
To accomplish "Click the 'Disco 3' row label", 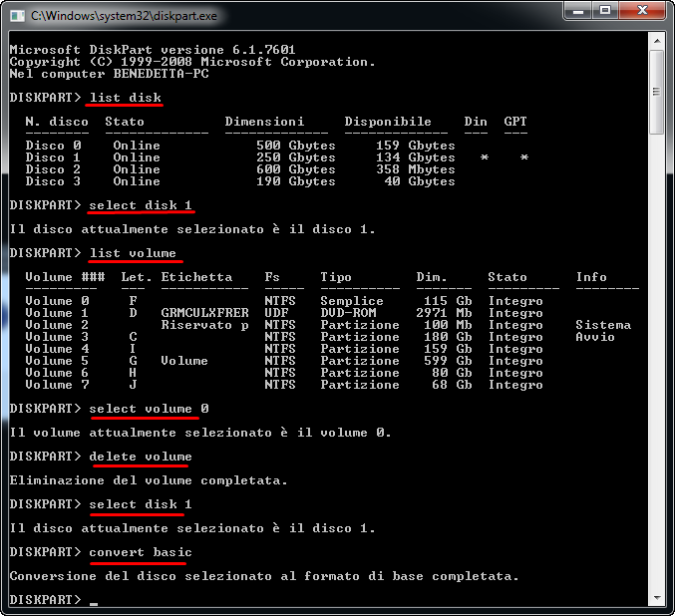I will (x=53, y=181).
